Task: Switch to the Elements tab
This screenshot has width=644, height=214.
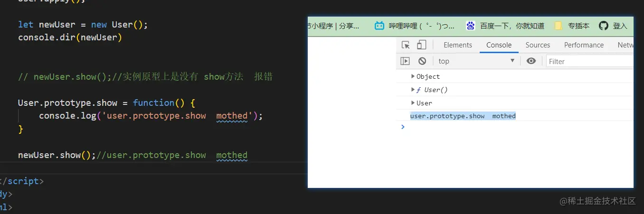Action: point(458,45)
